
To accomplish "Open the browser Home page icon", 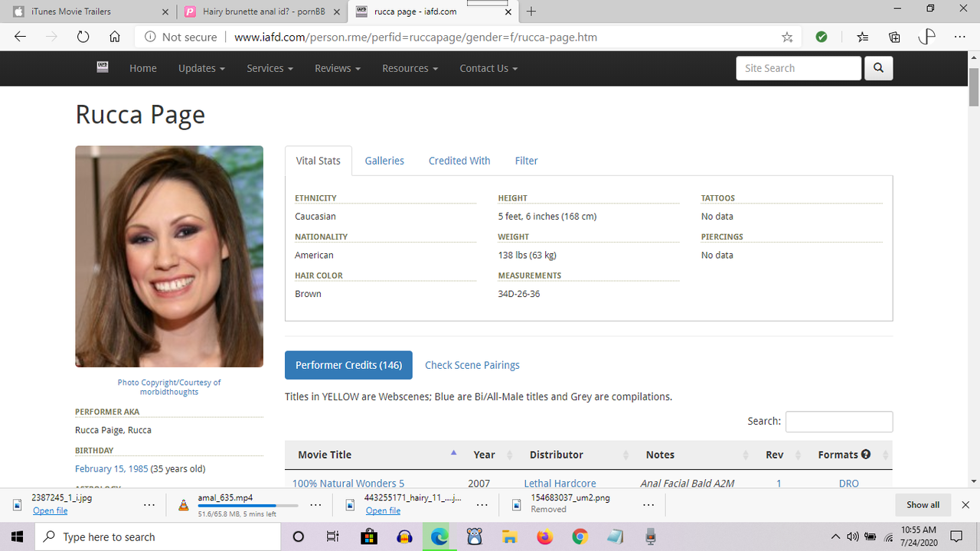I will point(115,37).
